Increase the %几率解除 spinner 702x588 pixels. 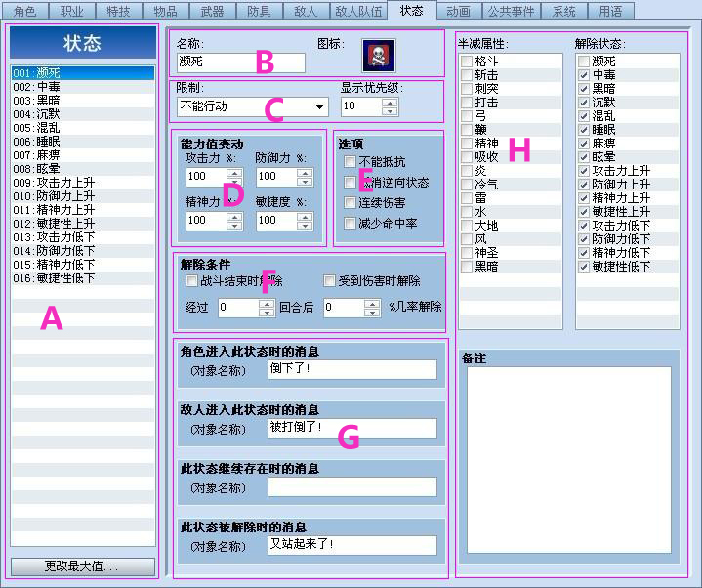pyautogui.click(x=373, y=304)
